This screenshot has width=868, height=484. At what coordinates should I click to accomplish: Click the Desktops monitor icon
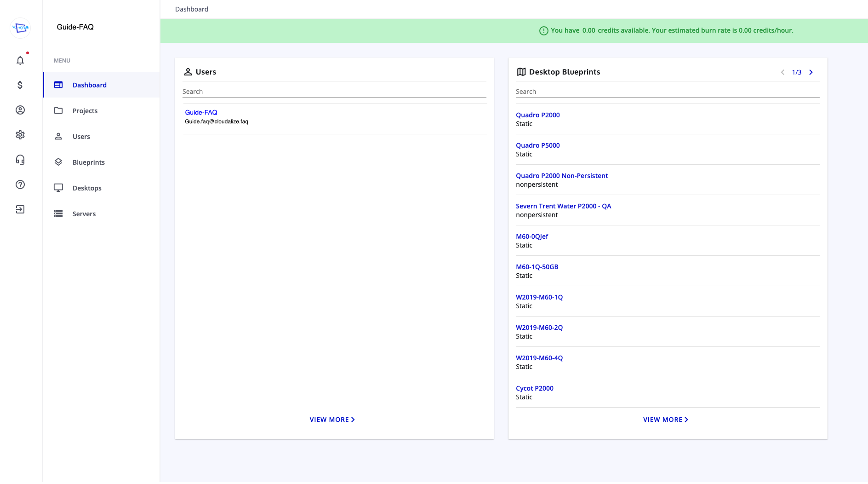point(58,188)
